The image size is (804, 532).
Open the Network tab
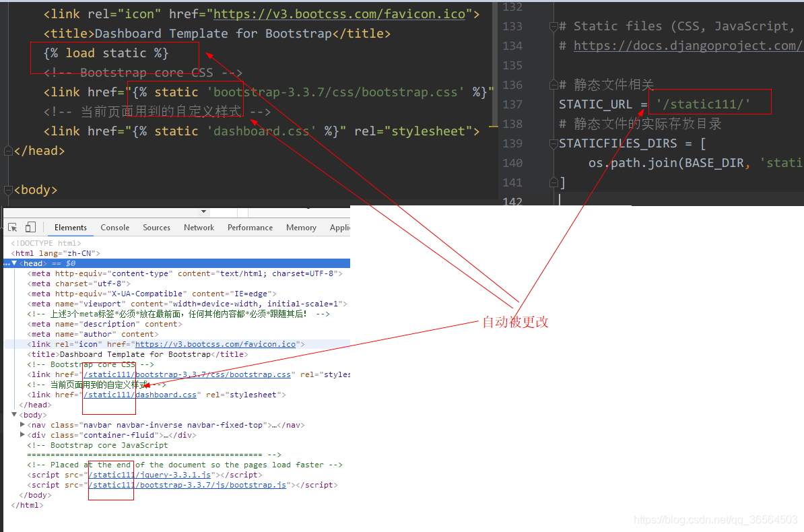[199, 227]
